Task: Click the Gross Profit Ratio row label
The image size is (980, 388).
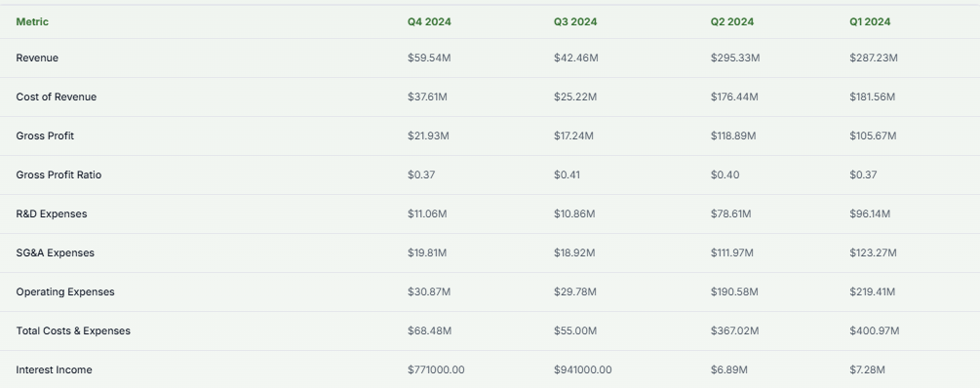Action: [59, 175]
